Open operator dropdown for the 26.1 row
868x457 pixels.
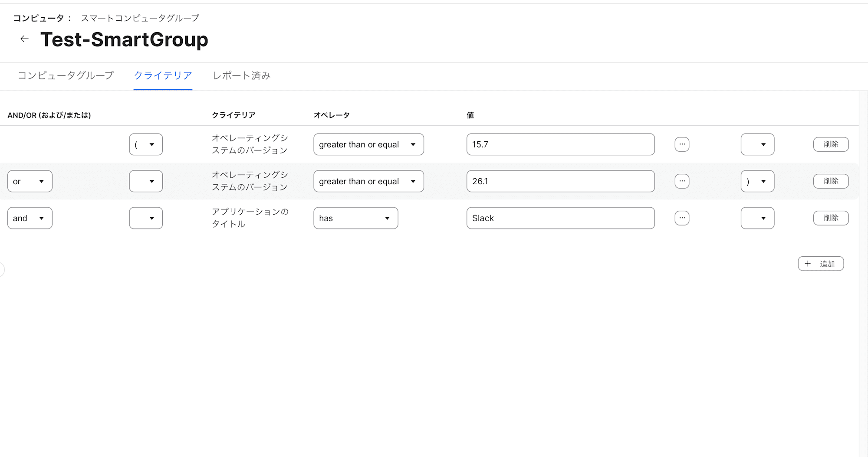point(368,181)
